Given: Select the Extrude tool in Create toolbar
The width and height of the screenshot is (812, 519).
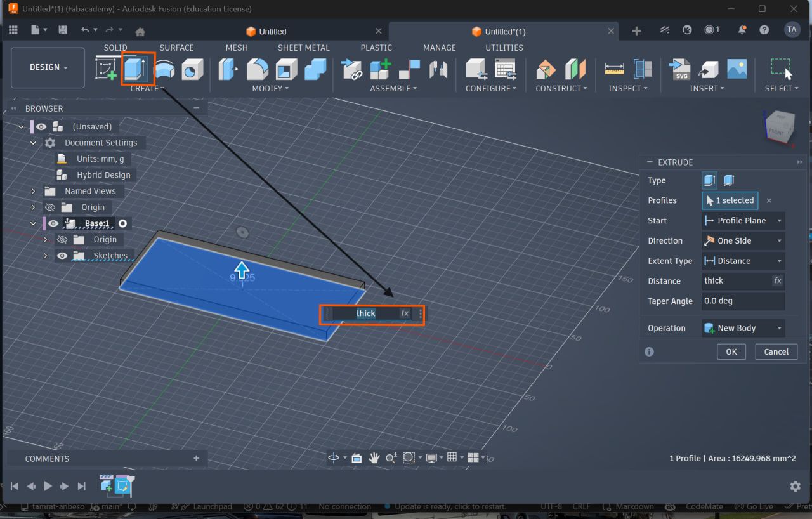Looking at the screenshot, I should coord(137,69).
